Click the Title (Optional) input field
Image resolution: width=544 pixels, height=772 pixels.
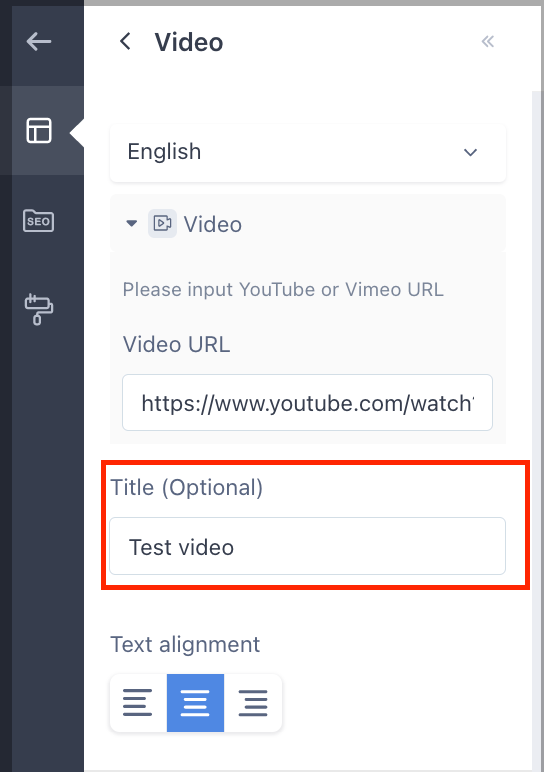point(307,546)
